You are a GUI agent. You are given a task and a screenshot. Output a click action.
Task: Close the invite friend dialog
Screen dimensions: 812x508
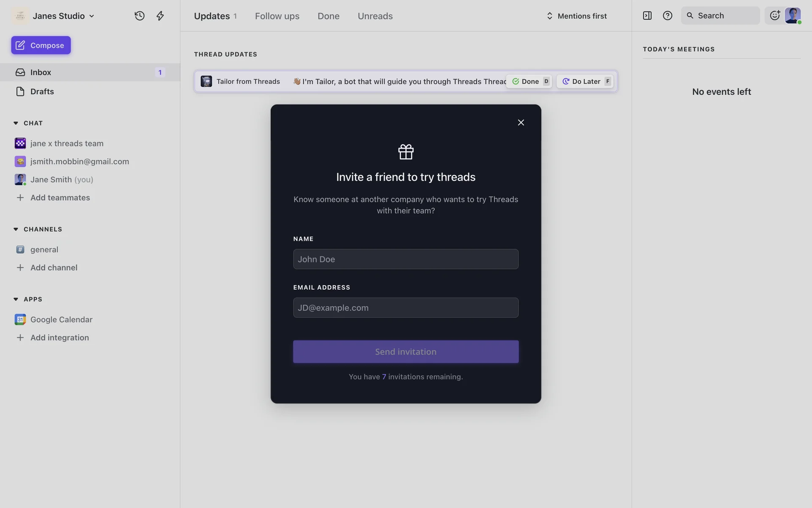point(521,122)
